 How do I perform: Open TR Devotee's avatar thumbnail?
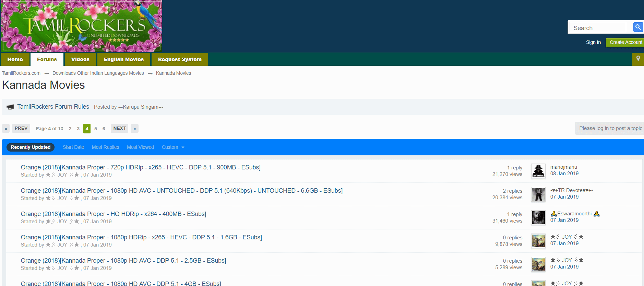pos(538,194)
